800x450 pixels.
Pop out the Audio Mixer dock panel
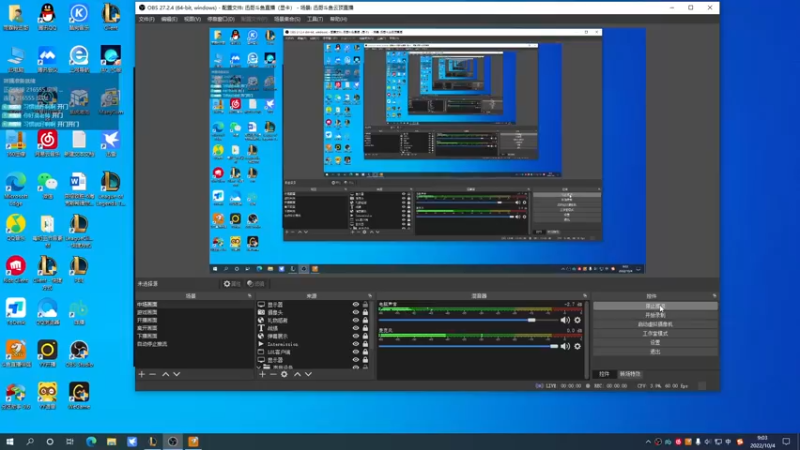(x=585, y=296)
